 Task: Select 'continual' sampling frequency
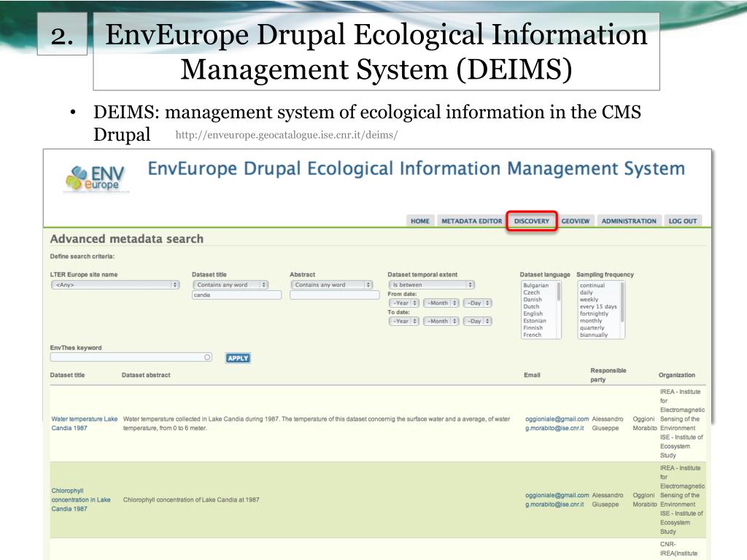[592, 285]
